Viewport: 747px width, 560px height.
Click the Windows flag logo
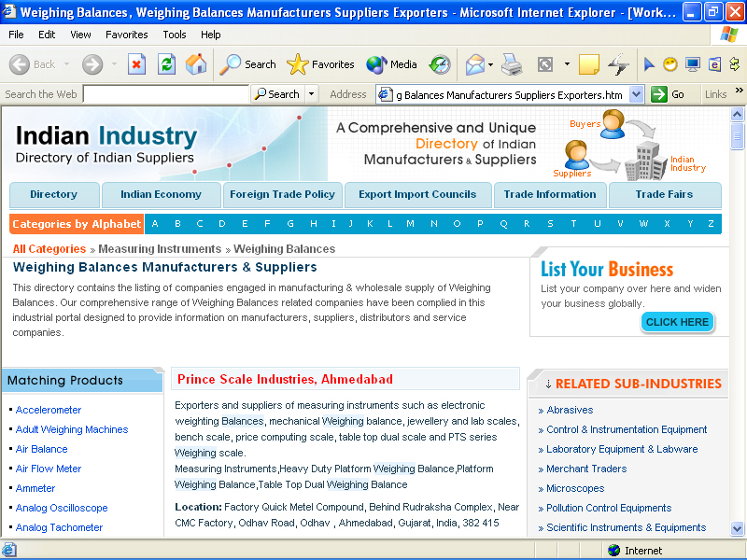click(x=728, y=35)
